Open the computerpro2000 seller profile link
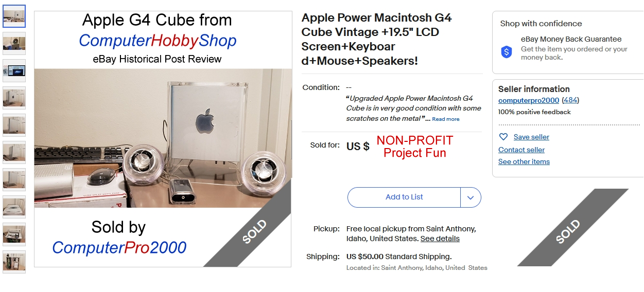The height and width of the screenshot is (292, 644). pos(529,100)
